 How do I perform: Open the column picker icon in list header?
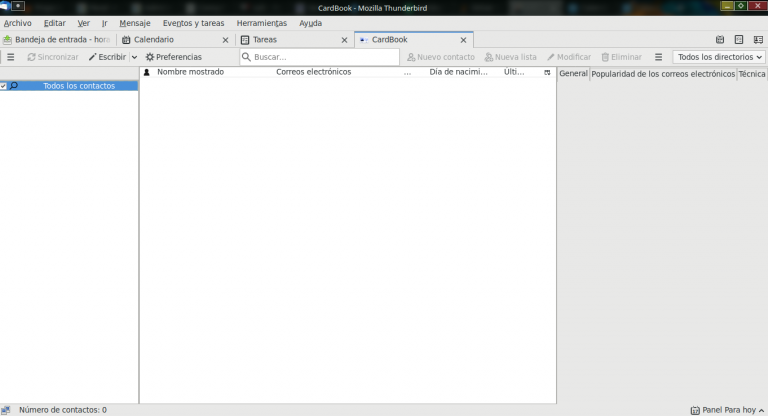point(547,72)
